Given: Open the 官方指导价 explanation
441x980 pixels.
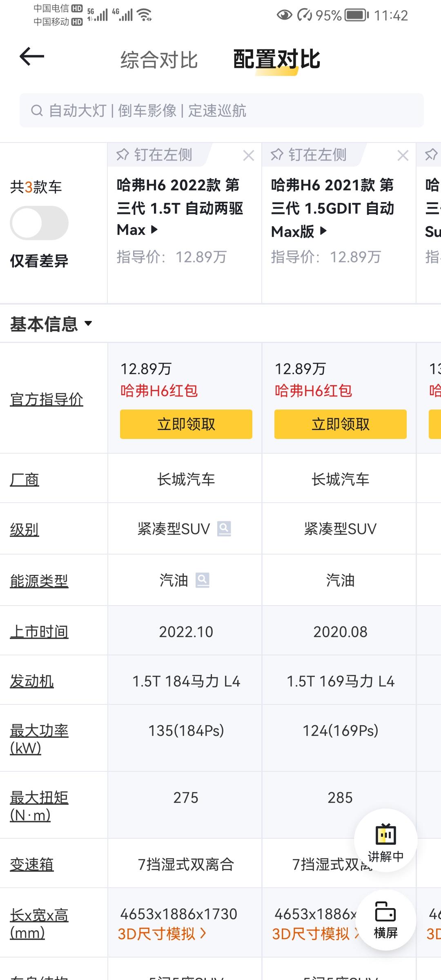Looking at the screenshot, I should [47, 399].
